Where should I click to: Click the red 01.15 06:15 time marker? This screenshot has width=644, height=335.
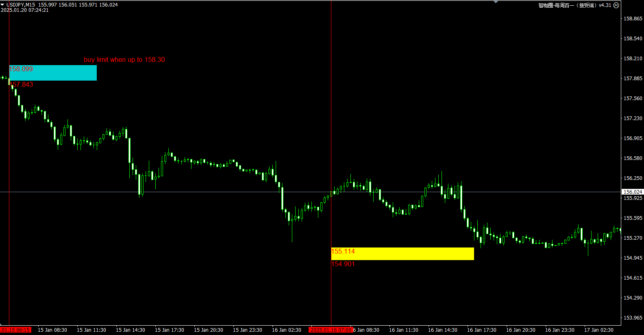(15, 330)
